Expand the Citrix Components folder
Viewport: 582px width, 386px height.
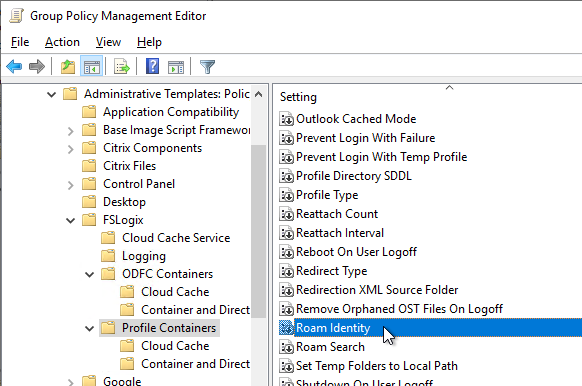(71, 149)
